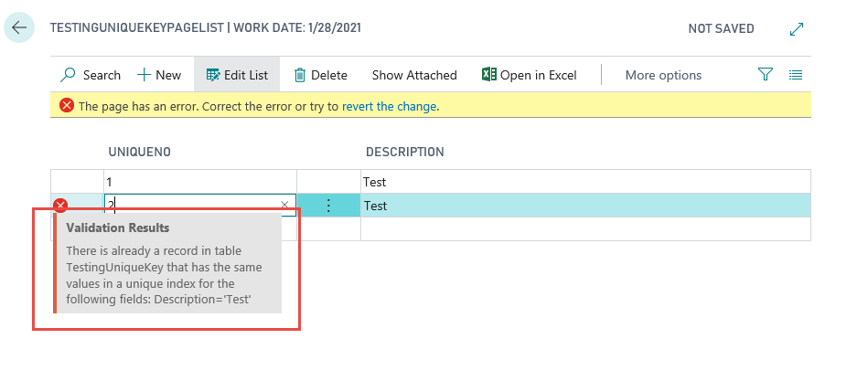Open row options three-dot menu
Screen dimensions: 868x381
tap(328, 206)
